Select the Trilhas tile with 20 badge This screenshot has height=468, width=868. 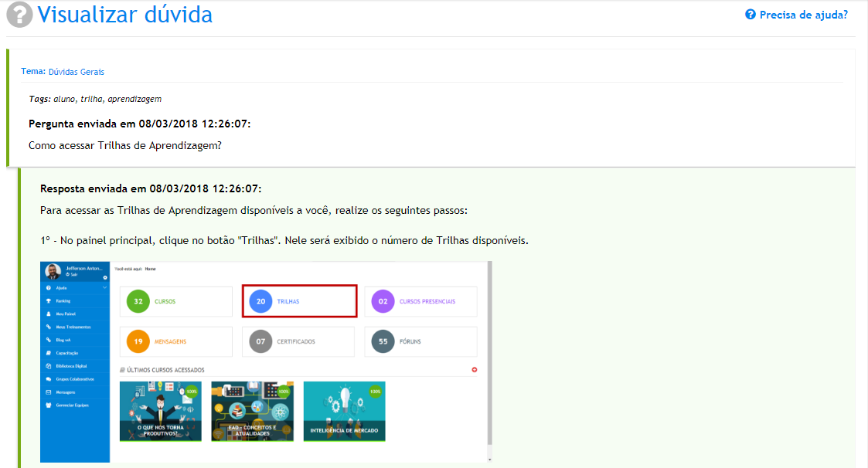(x=298, y=301)
